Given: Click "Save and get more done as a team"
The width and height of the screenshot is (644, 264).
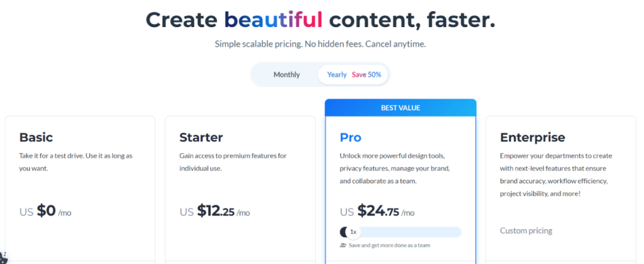Looking at the screenshot, I should [x=389, y=245].
